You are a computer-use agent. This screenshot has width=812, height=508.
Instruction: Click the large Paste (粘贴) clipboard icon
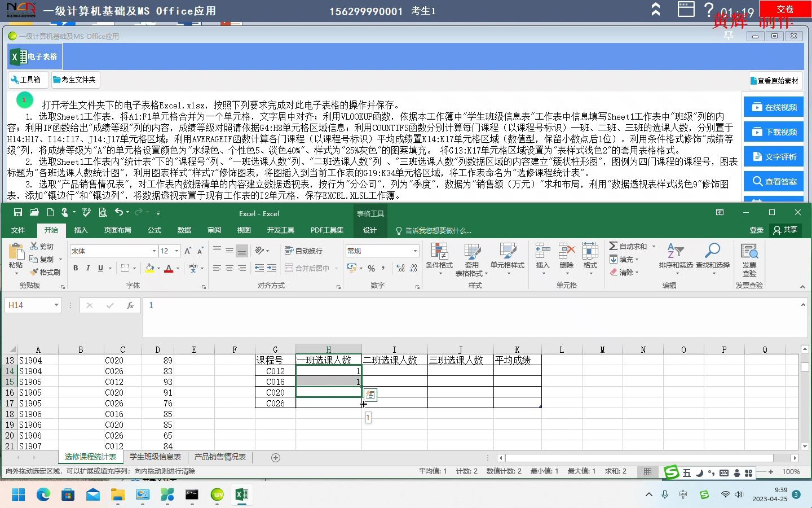16,252
